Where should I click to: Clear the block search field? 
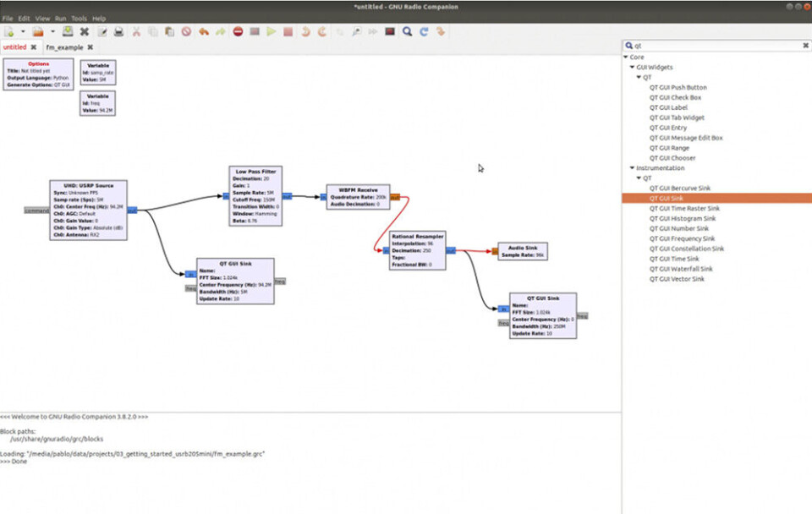tap(805, 46)
